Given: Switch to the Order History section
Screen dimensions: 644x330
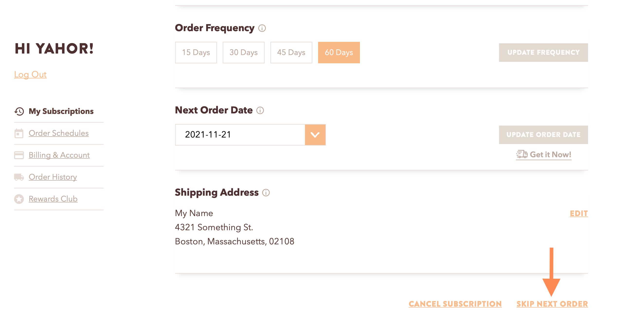Looking at the screenshot, I should point(53,177).
